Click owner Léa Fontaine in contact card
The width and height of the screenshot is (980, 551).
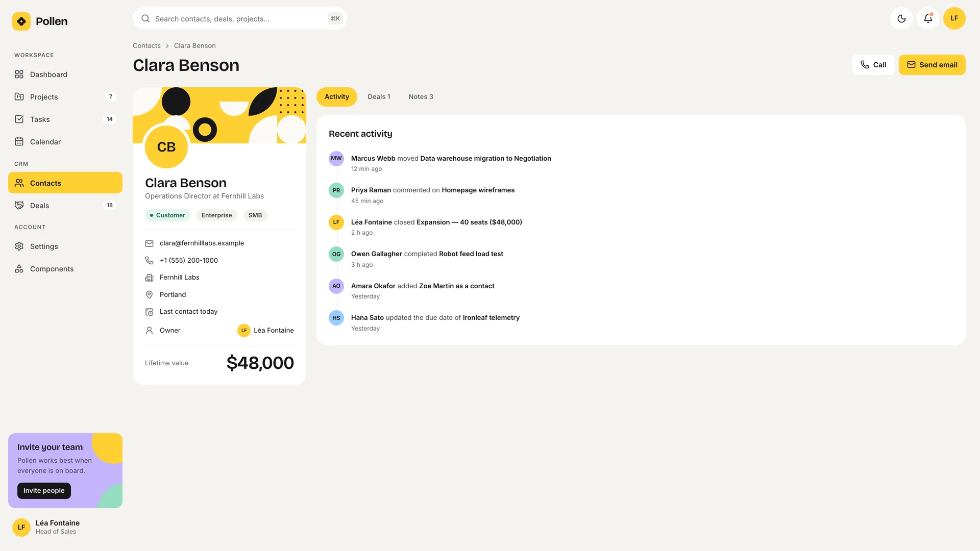pos(266,331)
